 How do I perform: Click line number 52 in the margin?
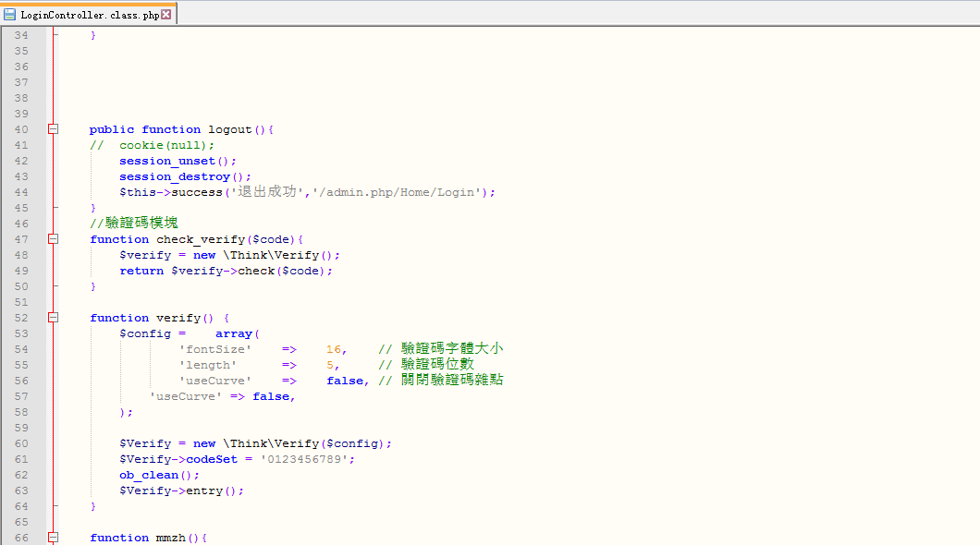(x=21, y=318)
